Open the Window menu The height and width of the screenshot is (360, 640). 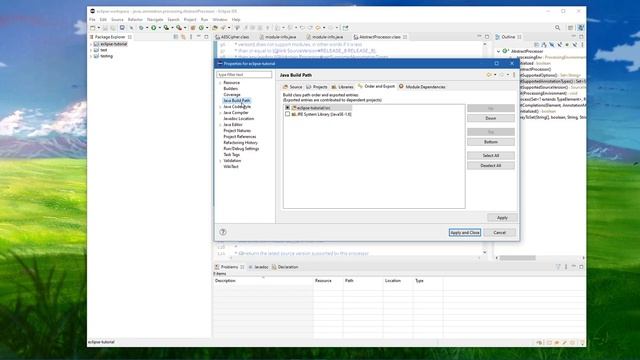(220, 20)
